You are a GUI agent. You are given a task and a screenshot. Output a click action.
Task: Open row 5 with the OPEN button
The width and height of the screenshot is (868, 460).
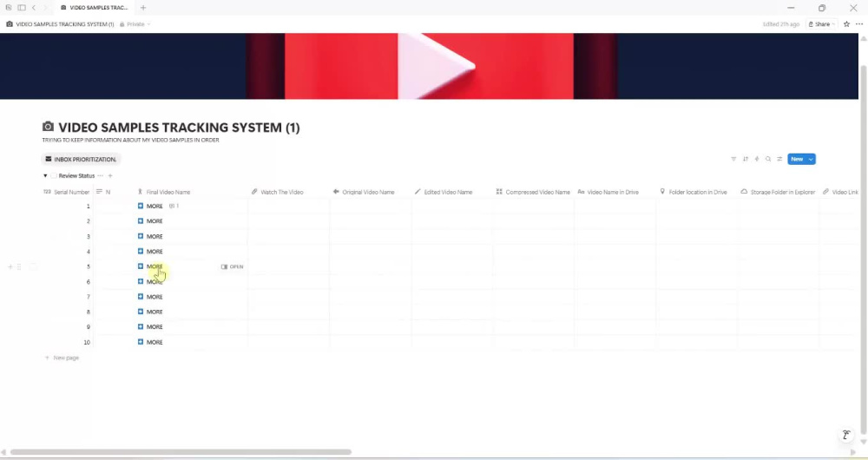point(232,266)
